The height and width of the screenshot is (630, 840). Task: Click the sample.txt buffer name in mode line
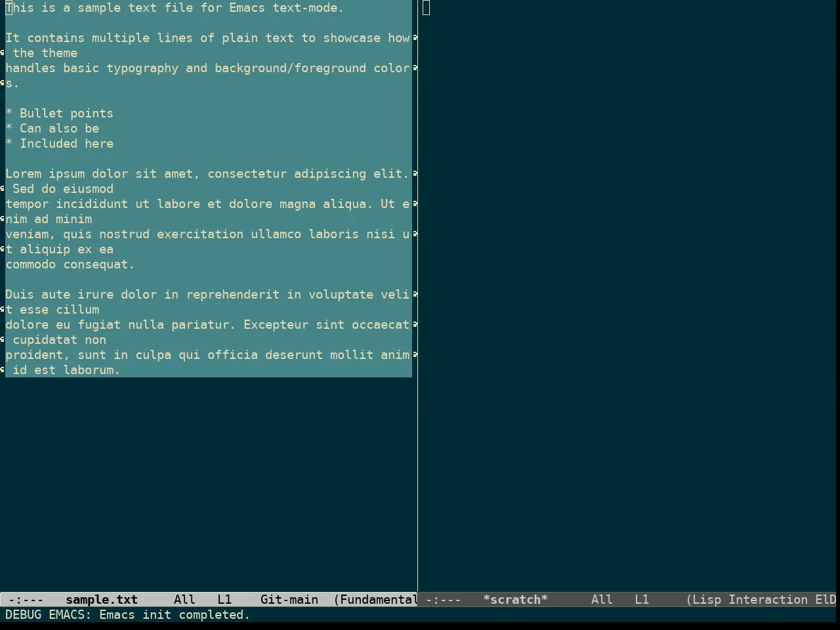[102, 599]
